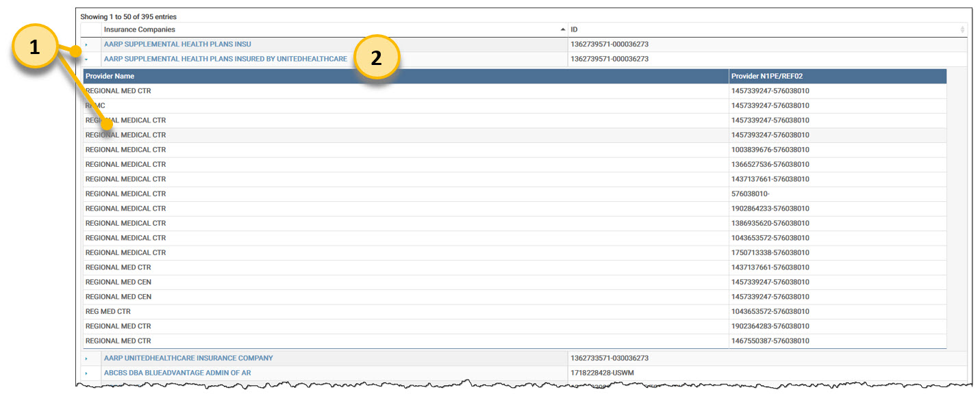Viewport: 980px width, 394px height.
Task: Expand the AARP Supplemental Health Plans INSU row
Action: 86,44
